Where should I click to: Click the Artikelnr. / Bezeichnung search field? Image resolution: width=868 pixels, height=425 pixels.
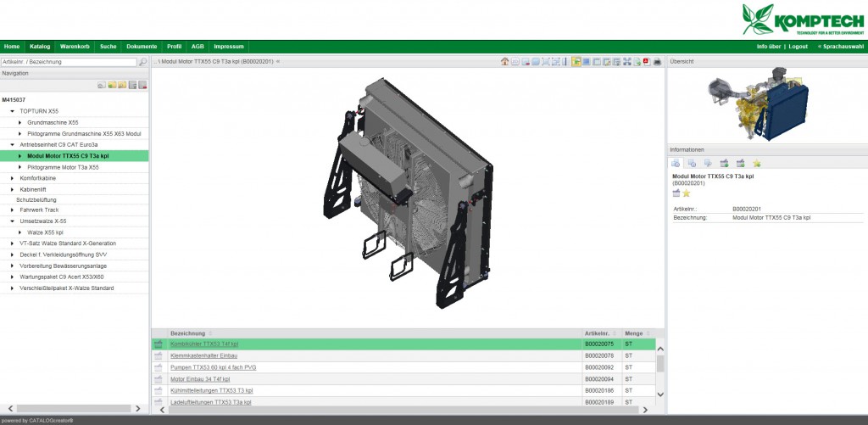[x=68, y=62]
